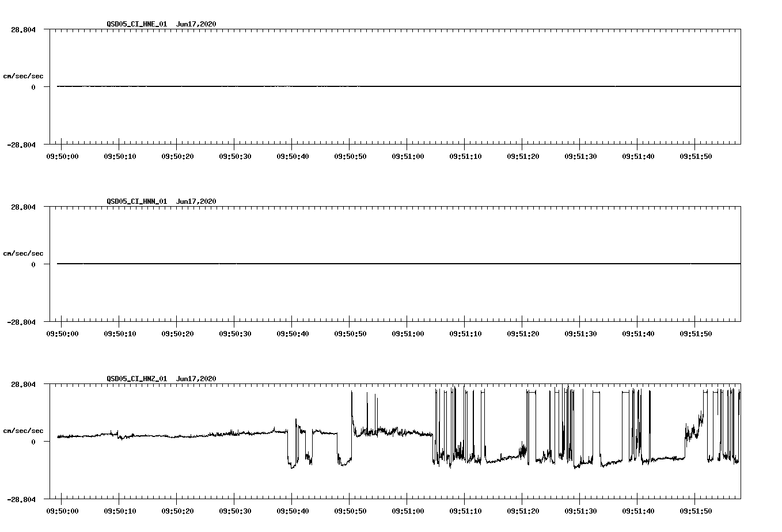Click the Jun17,2020 date beside QSD05_CI_HNZ_01
Viewport: 782px width, 532px height.
[196, 379]
